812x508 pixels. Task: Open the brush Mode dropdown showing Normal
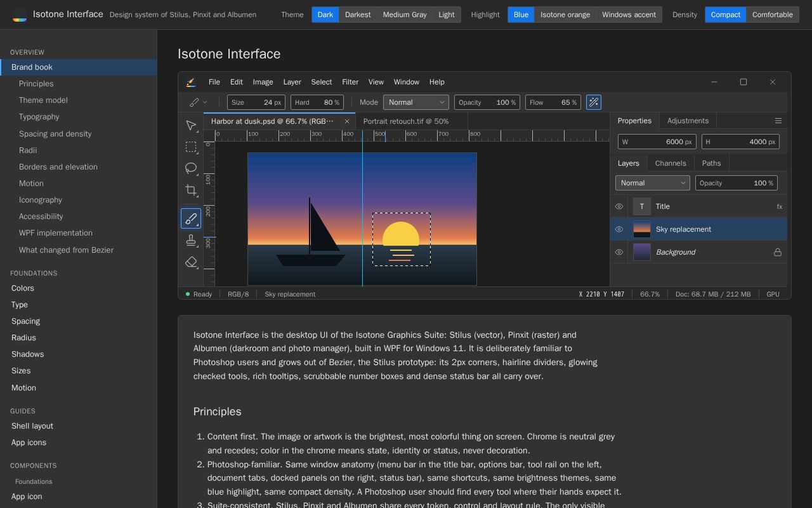click(x=416, y=102)
